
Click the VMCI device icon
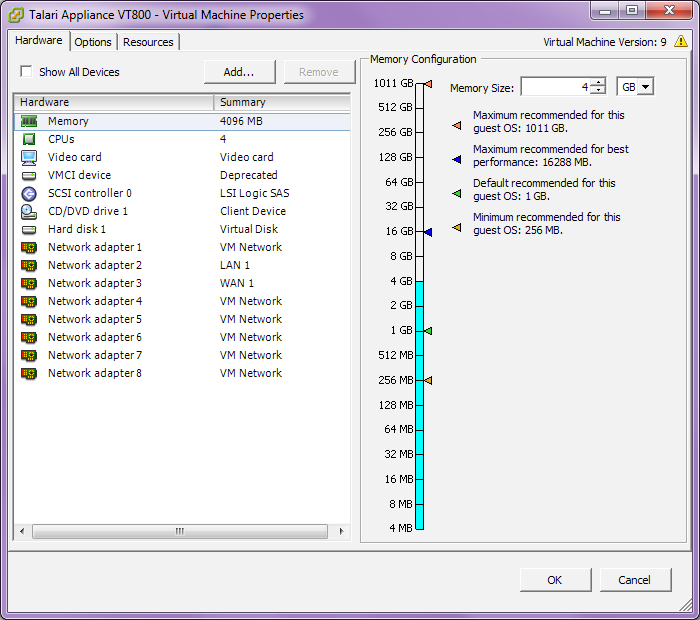pyautogui.click(x=29, y=175)
